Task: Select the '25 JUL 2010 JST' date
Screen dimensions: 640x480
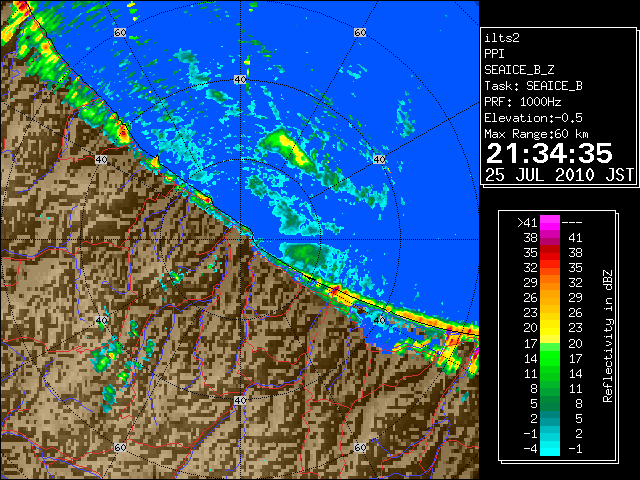Action: (559, 175)
